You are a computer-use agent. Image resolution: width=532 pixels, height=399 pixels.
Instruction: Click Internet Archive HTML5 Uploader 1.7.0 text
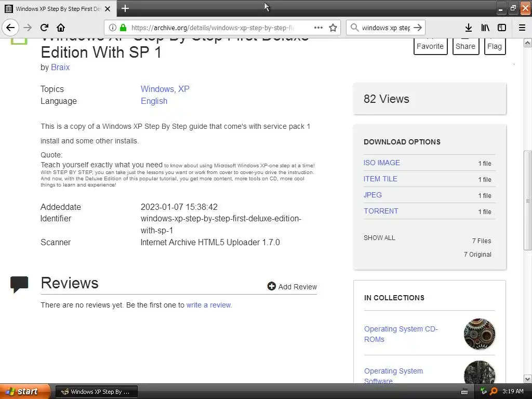click(210, 242)
